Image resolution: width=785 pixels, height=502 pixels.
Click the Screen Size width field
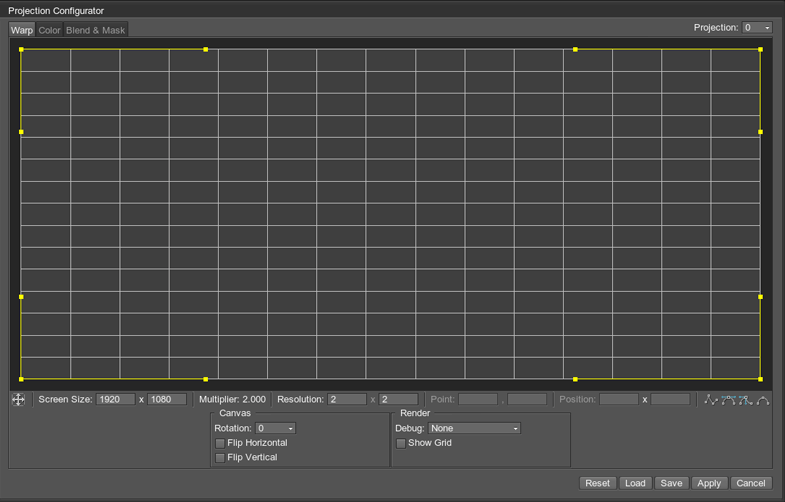[x=115, y=400]
